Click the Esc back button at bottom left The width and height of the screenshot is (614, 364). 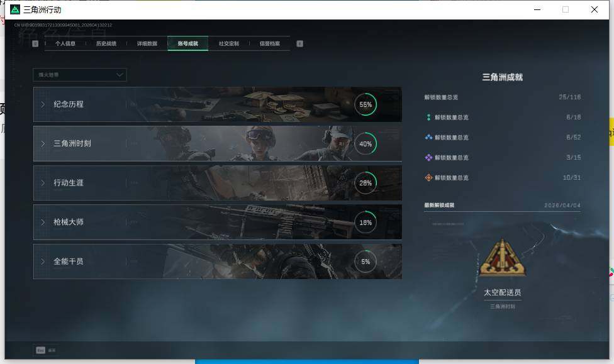pyautogui.click(x=46, y=350)
